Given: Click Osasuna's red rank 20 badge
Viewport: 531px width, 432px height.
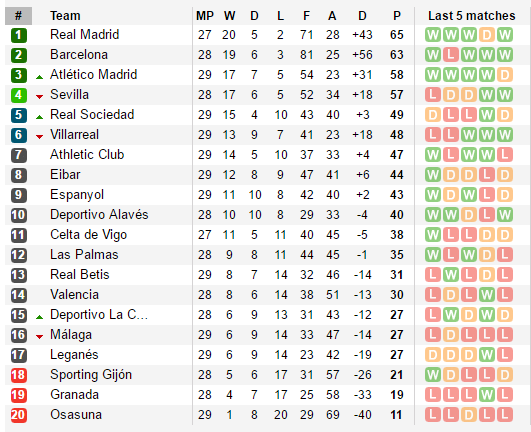Looking at the screenshot, I should click(19, 415).
